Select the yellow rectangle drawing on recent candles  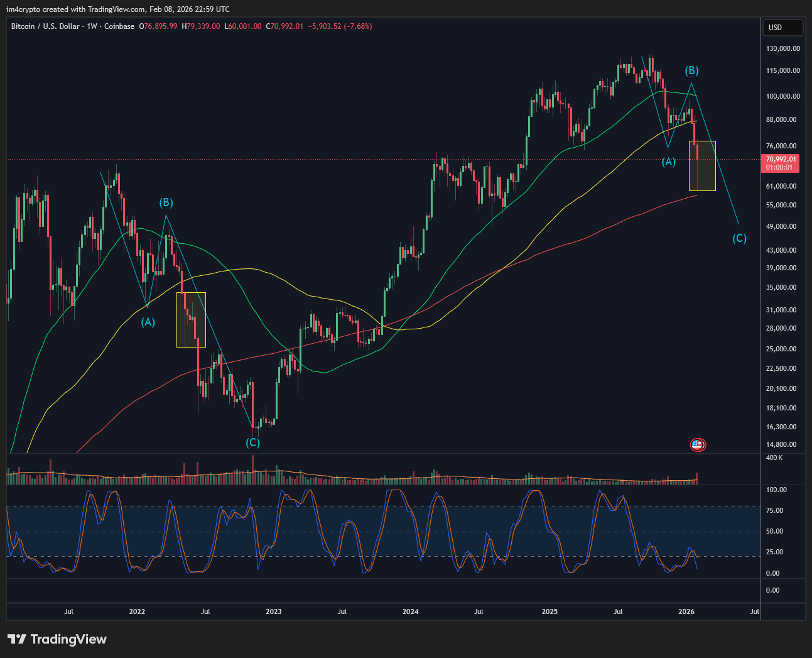(x=701, y=165)
